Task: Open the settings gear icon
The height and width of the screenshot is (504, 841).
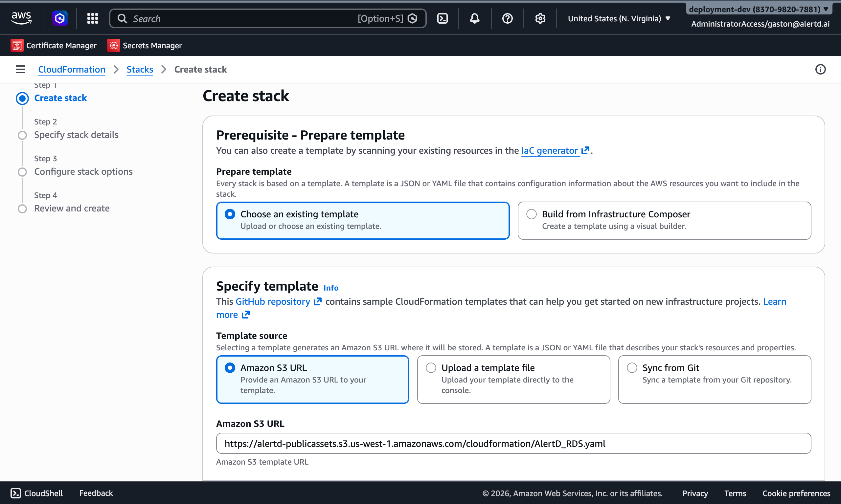Action: pyautogui.click(x=540, y=18)
